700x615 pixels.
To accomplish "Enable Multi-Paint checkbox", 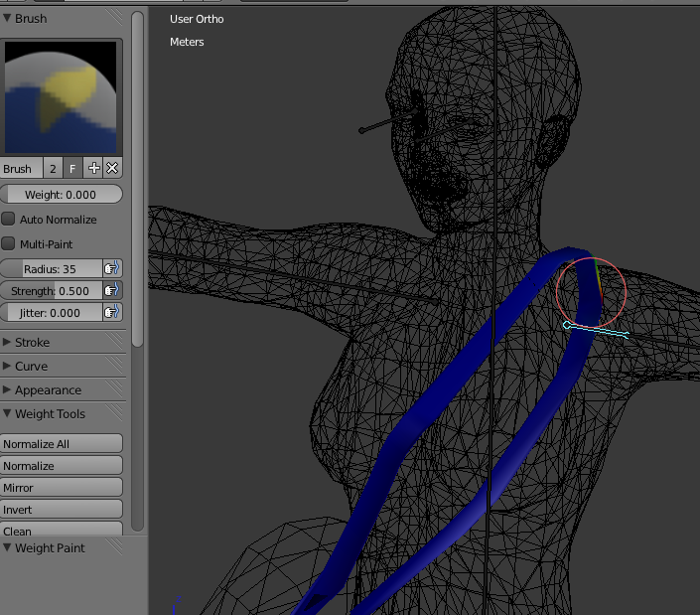I will (8, 243).
